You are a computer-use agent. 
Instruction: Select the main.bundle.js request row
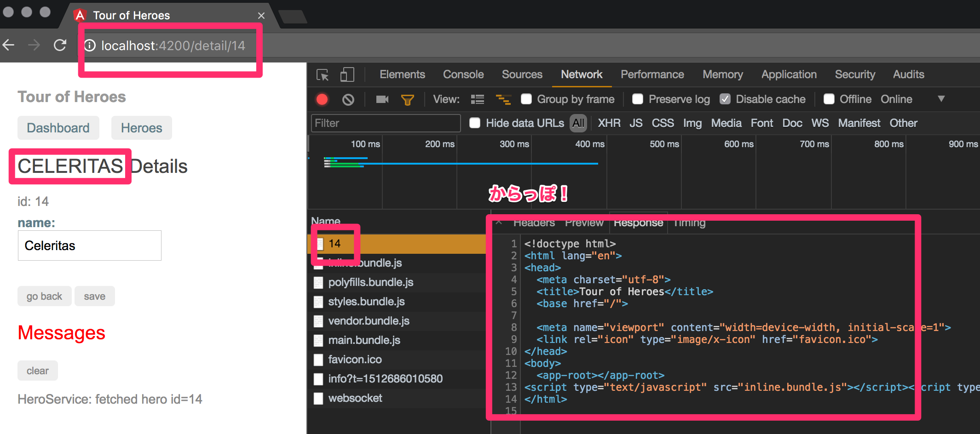coord(397,340)
